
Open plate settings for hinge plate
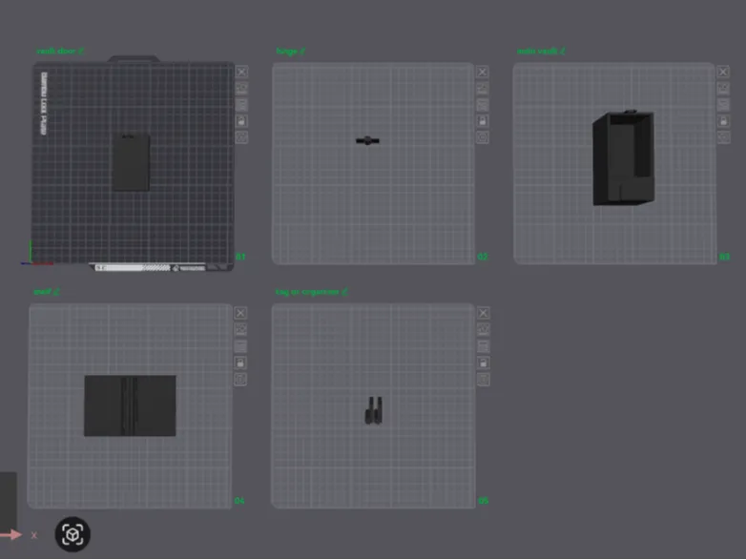[483, 137]
